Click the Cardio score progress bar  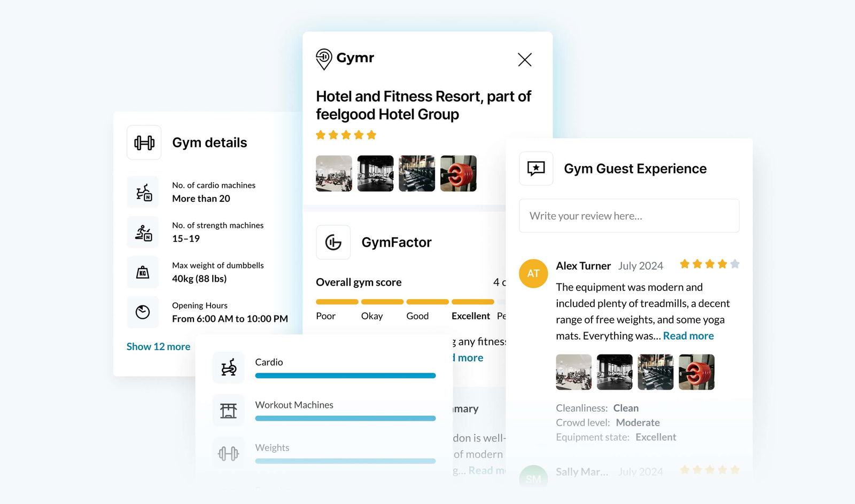(345, 376)
